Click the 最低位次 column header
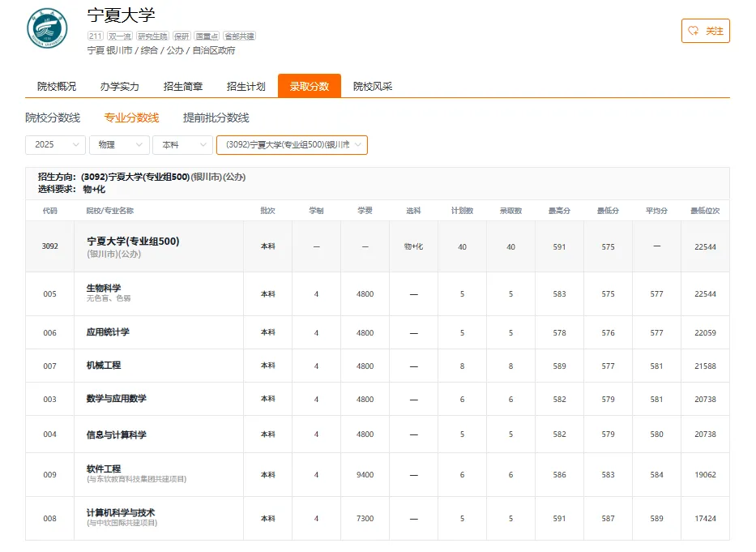This screenshot has height=552, width=756. [x=705, y=211]
